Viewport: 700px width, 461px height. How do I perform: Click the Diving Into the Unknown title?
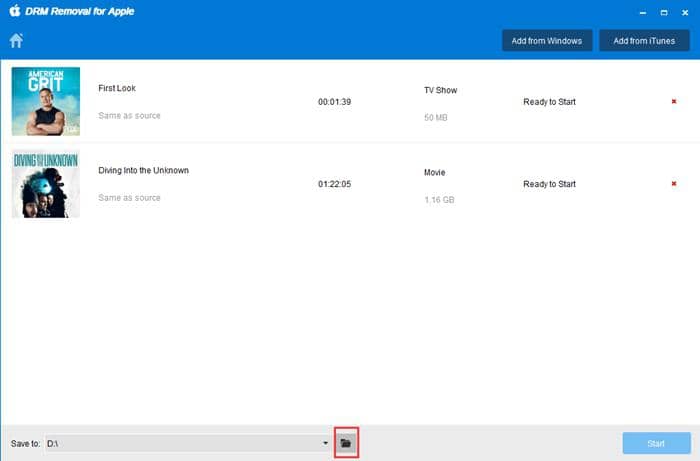(143, 170)
